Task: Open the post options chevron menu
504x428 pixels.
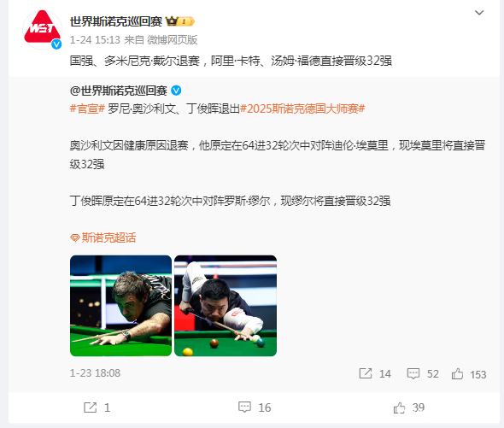Action: pos(479,13)
